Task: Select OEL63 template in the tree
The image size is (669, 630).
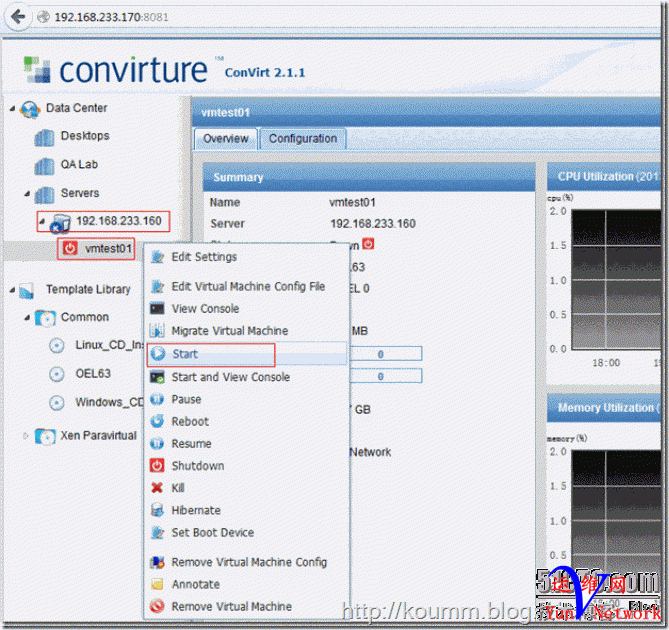Action: click(x=93, y=374)
